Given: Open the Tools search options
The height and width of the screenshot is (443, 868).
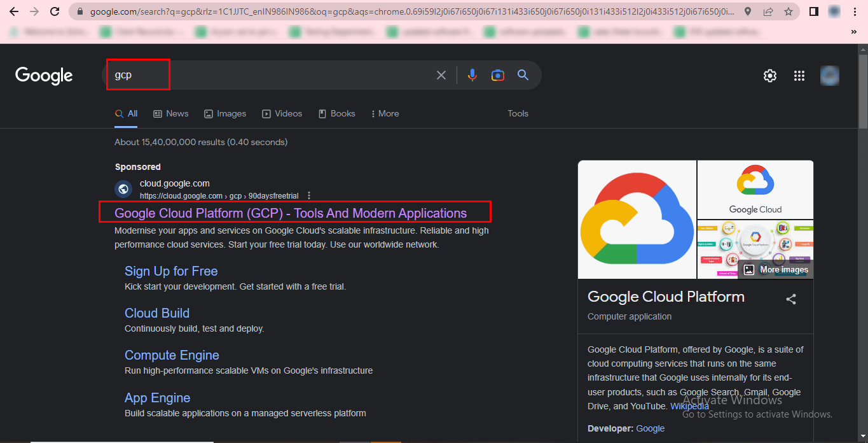Looking at the screenshot, I should pos(518,113).
